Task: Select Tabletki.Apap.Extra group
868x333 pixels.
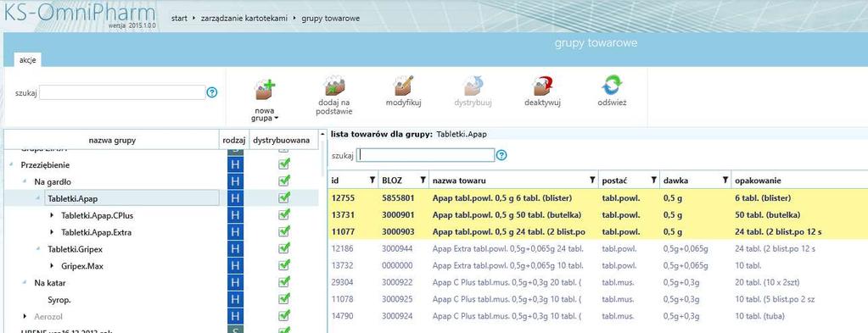Action: pos(97,232)
